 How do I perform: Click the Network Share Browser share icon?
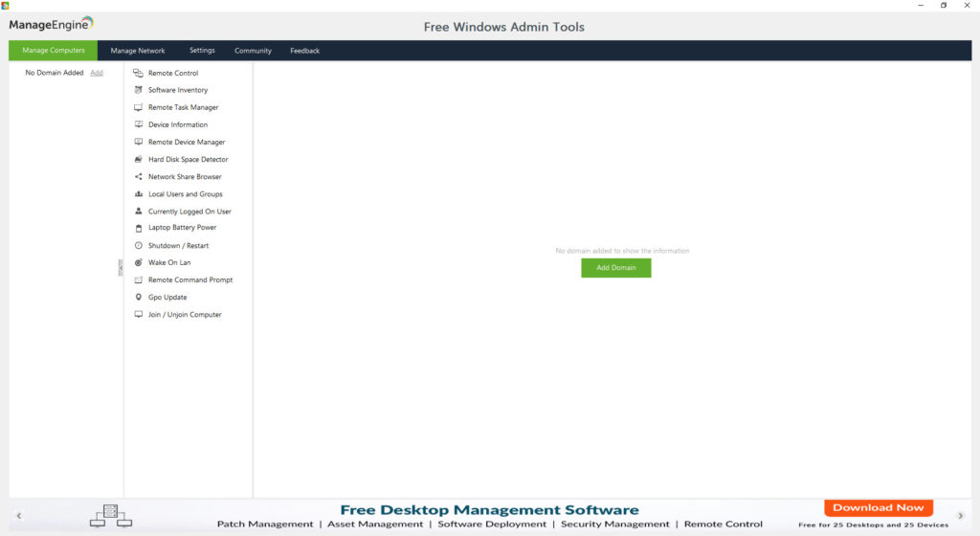click(138, 177)
